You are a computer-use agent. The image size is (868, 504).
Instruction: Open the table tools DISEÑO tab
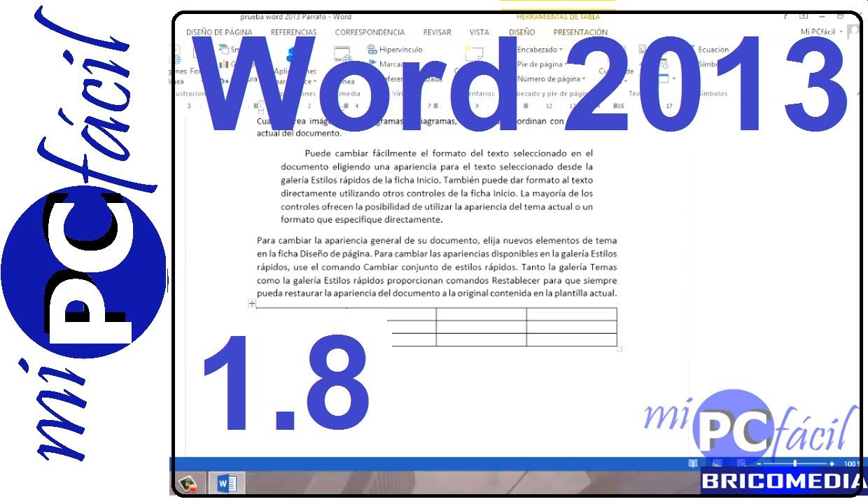521,32
